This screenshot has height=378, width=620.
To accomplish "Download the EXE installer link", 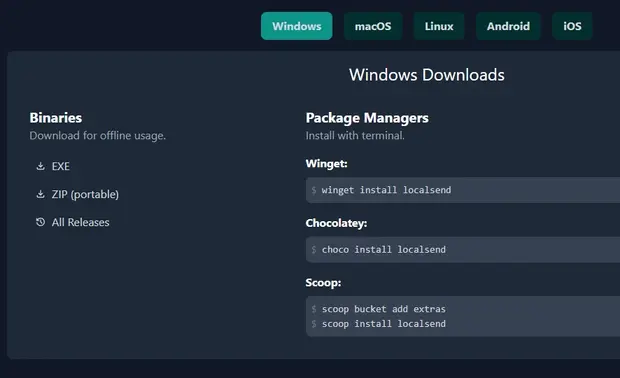I will point(60,166).
